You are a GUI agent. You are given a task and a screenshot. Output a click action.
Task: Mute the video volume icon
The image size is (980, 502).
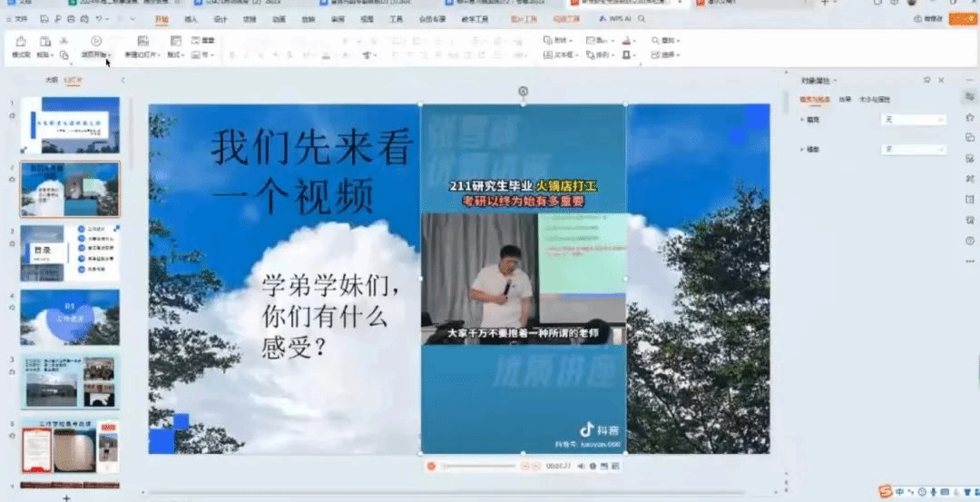[x=581, y=467]
